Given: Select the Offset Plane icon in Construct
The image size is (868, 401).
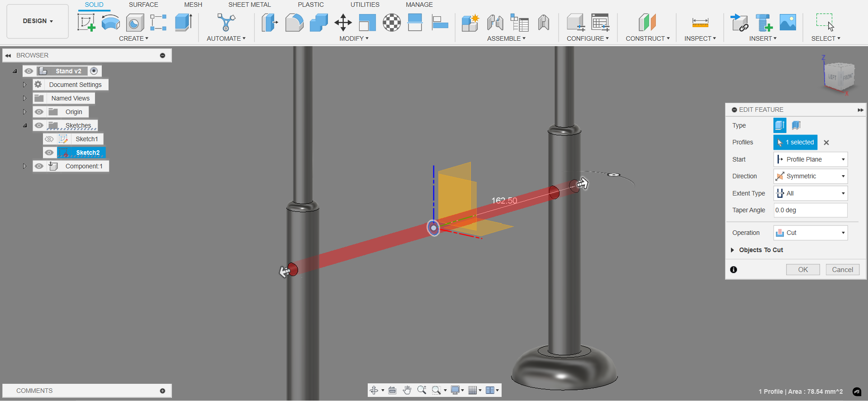Looking at the screenshot, I should click(647, 22).
